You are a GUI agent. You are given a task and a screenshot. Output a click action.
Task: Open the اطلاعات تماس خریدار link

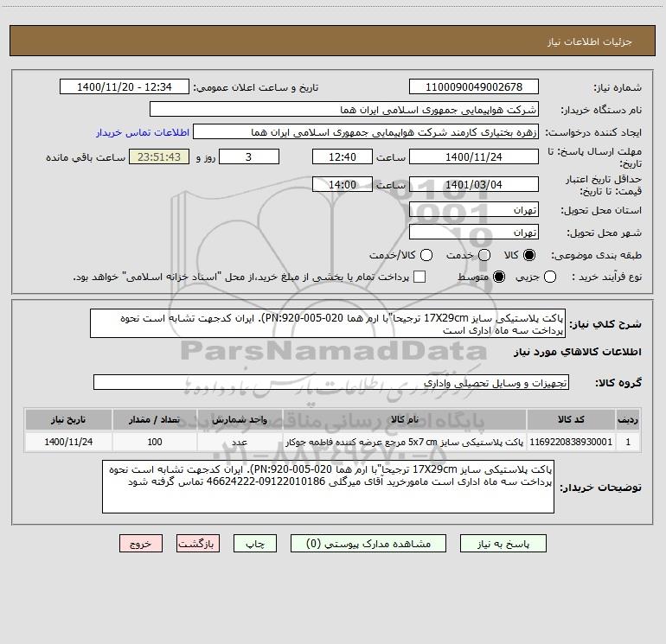143,132
